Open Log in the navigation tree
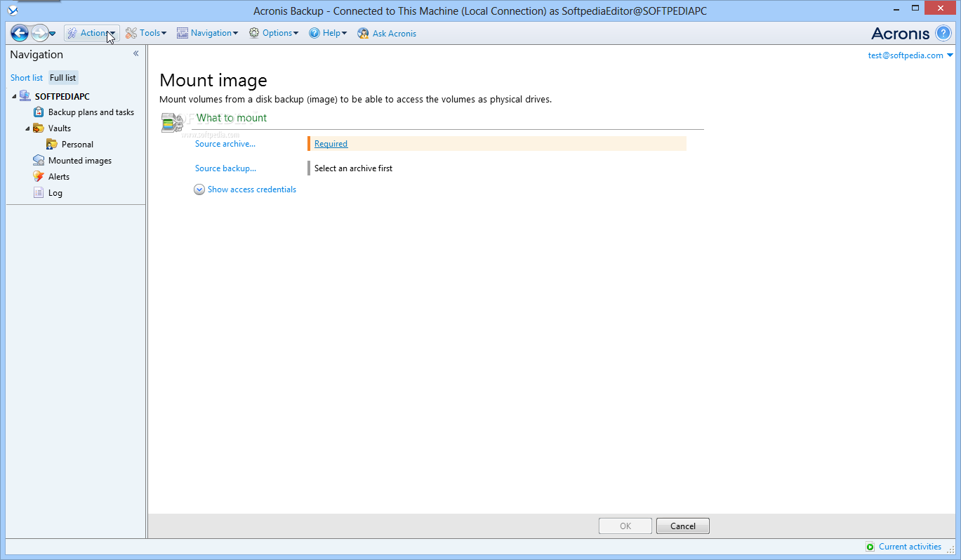The image size is (961, 560). click(x=55, y=193)
